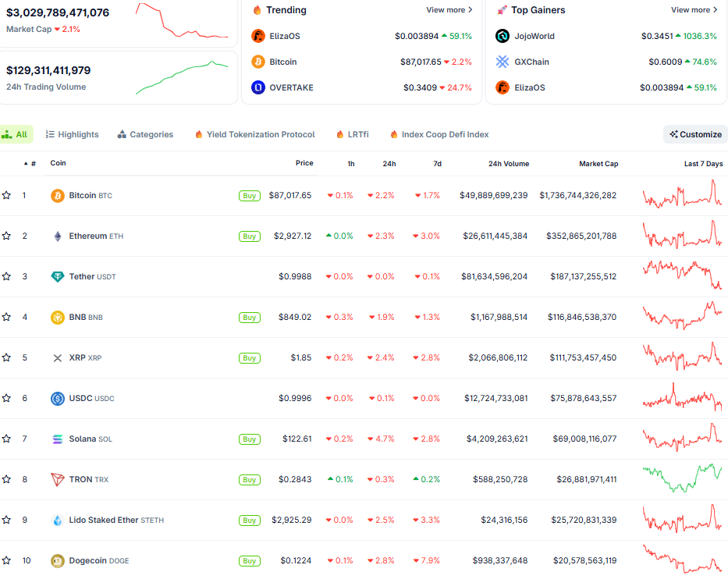Select the Ethereum logo in the coin list
Image resolution: width=728 pixels, height=579 pixels.
coord(57,236)
